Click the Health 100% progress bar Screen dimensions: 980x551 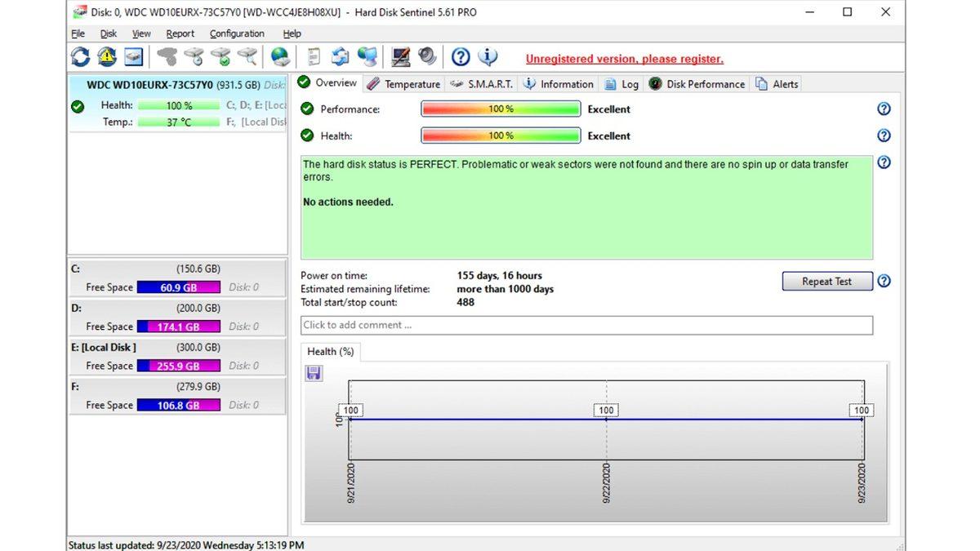[500, 136]
